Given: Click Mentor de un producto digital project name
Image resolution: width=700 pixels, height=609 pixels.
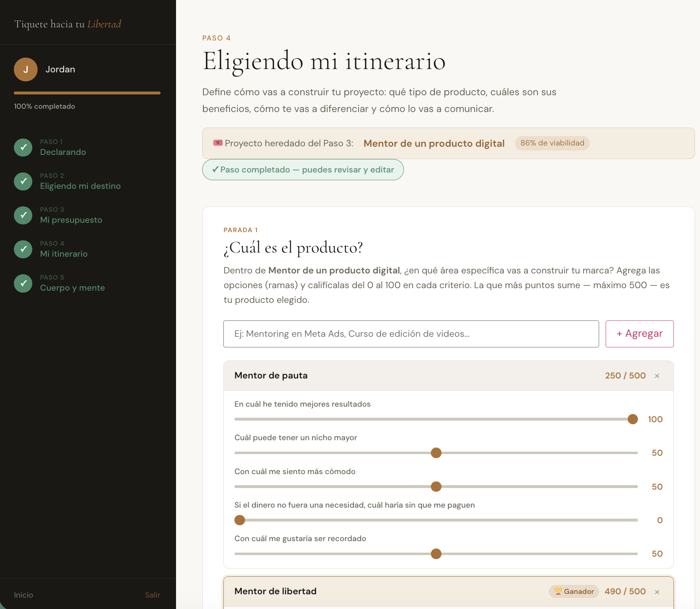Looking at the screenshot, I should (x=434, y=143).
